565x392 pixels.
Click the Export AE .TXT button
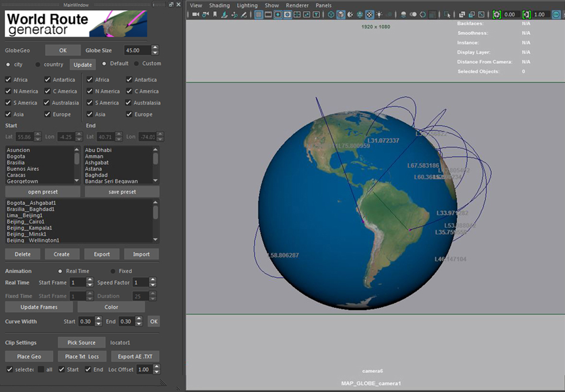coord(135,356)
